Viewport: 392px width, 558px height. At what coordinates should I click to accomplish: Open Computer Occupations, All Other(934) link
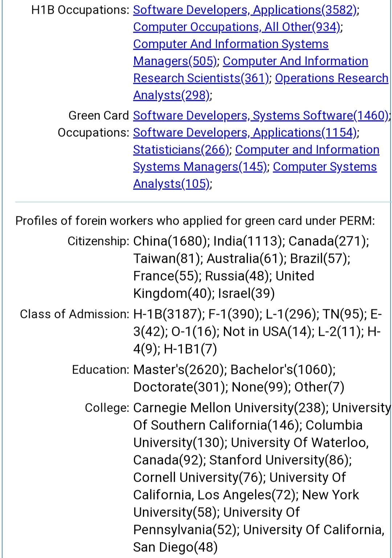[x=237, y=27]
